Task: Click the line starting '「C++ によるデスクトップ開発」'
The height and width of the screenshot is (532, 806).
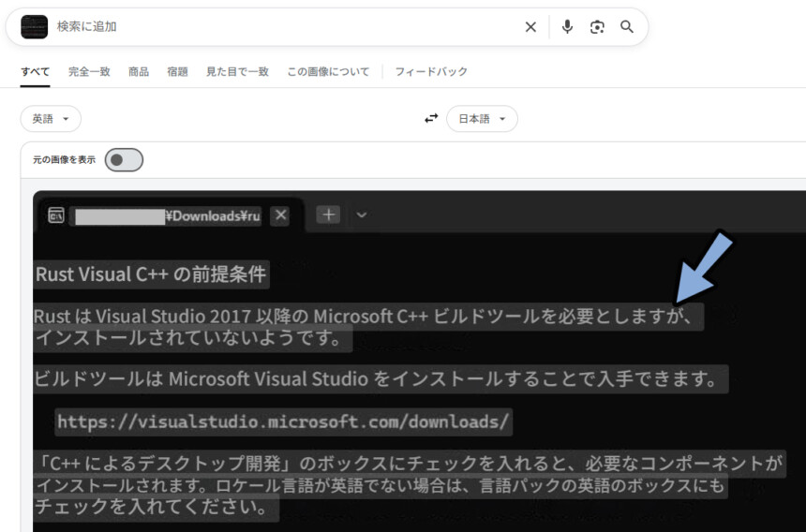Action: (x=410, y=464)
